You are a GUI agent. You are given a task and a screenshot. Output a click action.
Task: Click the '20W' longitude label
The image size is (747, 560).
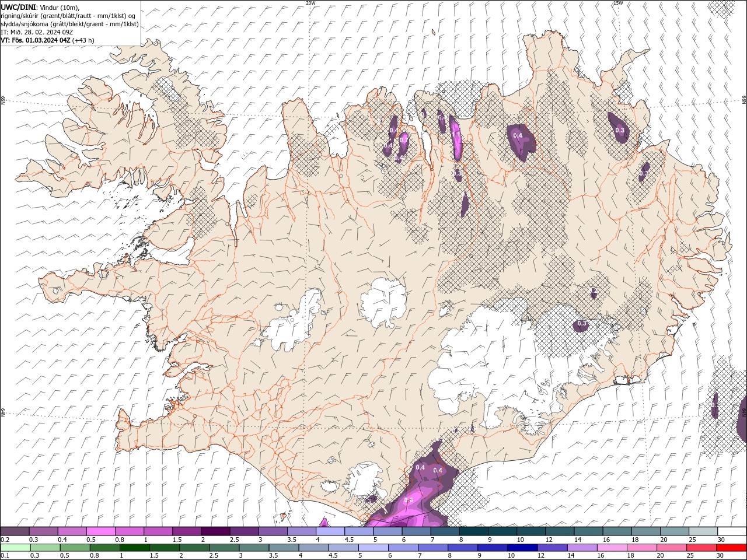[311, 3]
